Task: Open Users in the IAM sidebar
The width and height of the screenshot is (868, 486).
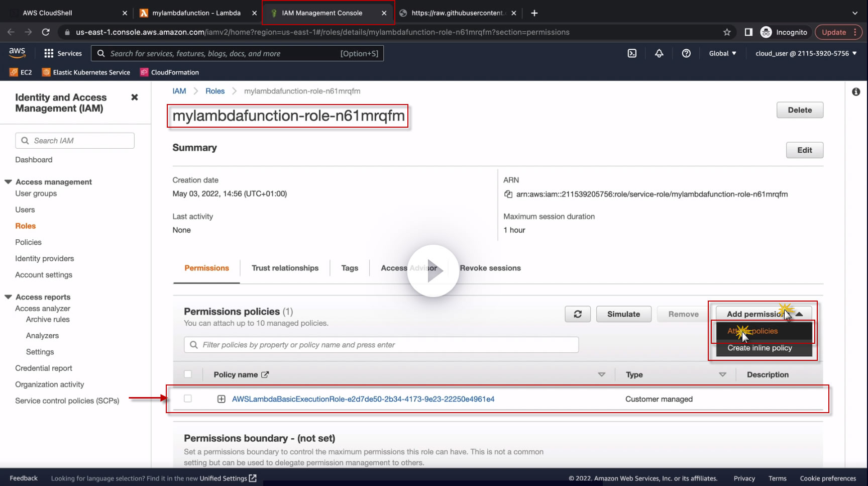Action: [x=25, y=210]
